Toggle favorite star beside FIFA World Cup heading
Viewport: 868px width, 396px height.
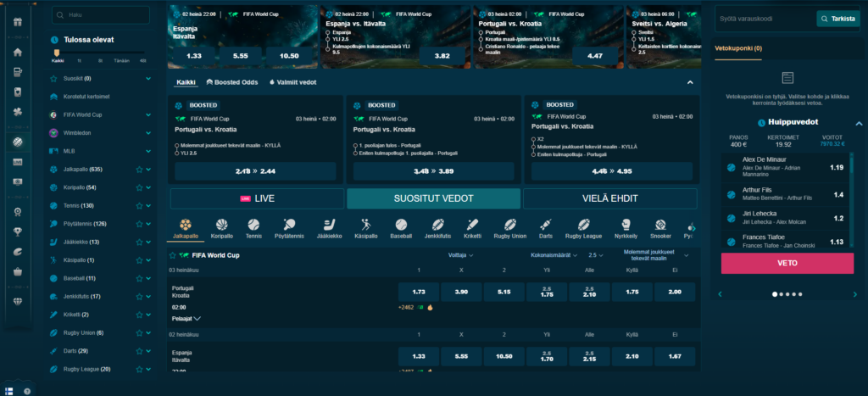[173, 256]
